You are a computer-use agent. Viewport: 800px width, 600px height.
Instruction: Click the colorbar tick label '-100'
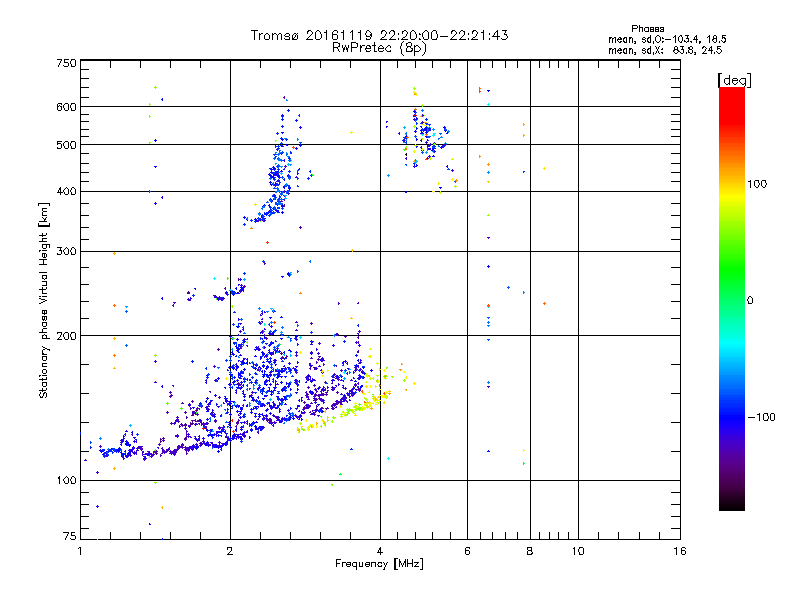click(x=762, y=417)
